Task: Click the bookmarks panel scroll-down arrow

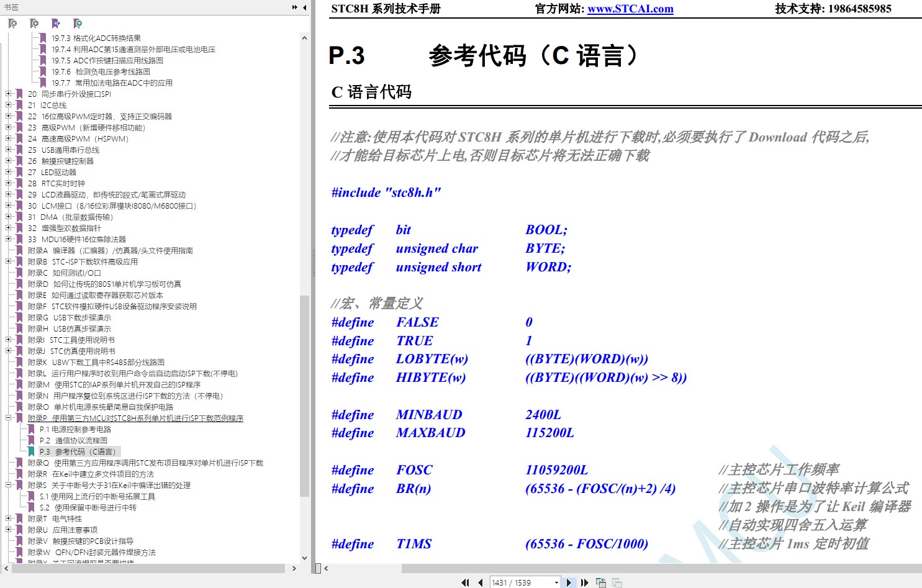Action: pyautogui.click(x=304, y=558)
